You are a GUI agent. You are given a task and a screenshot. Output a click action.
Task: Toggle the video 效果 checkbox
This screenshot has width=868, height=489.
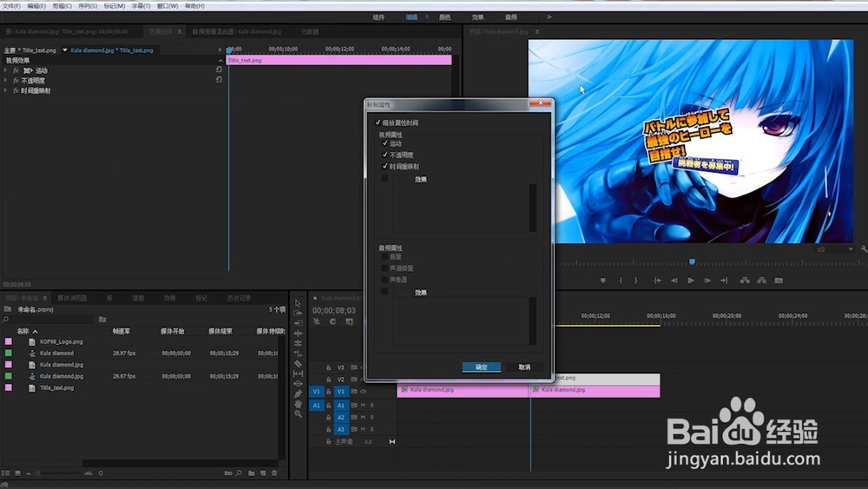(385, 178)
